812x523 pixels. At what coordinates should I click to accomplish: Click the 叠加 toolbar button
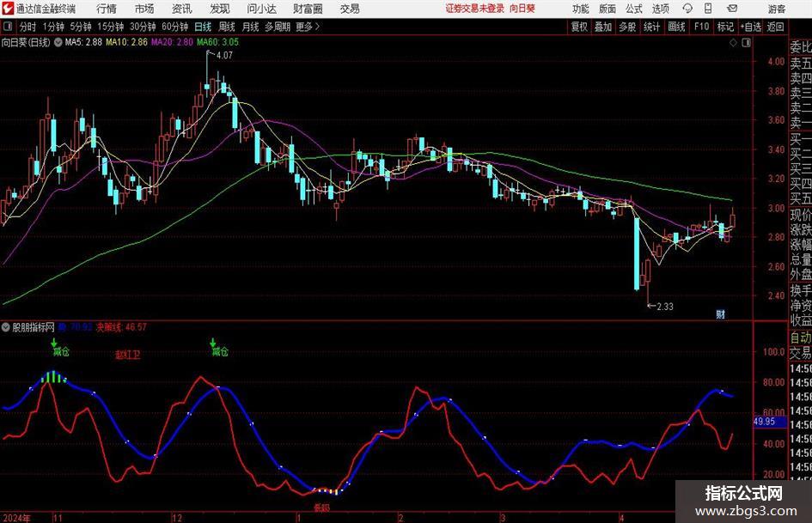(x=603, y=27)
